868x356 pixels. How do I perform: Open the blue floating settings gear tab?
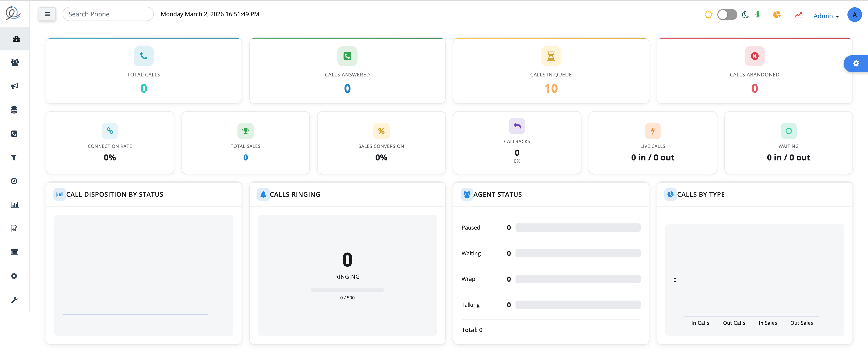(856, 63)
